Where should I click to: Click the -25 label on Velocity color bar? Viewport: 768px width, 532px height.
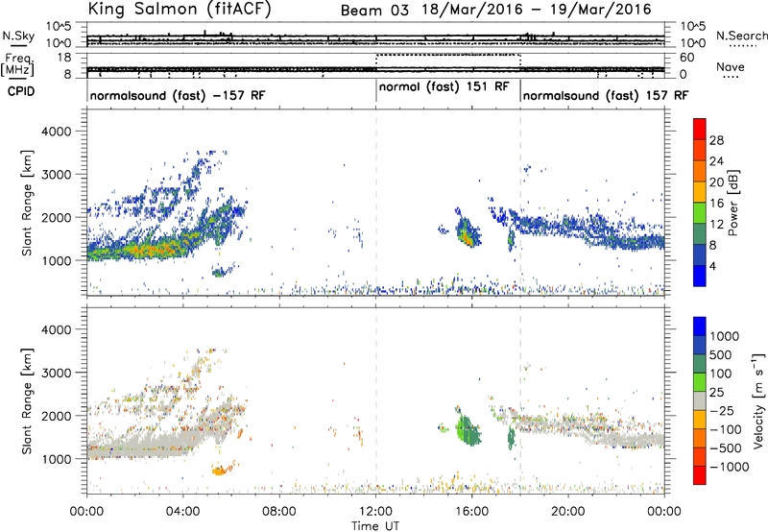(723, 411)
